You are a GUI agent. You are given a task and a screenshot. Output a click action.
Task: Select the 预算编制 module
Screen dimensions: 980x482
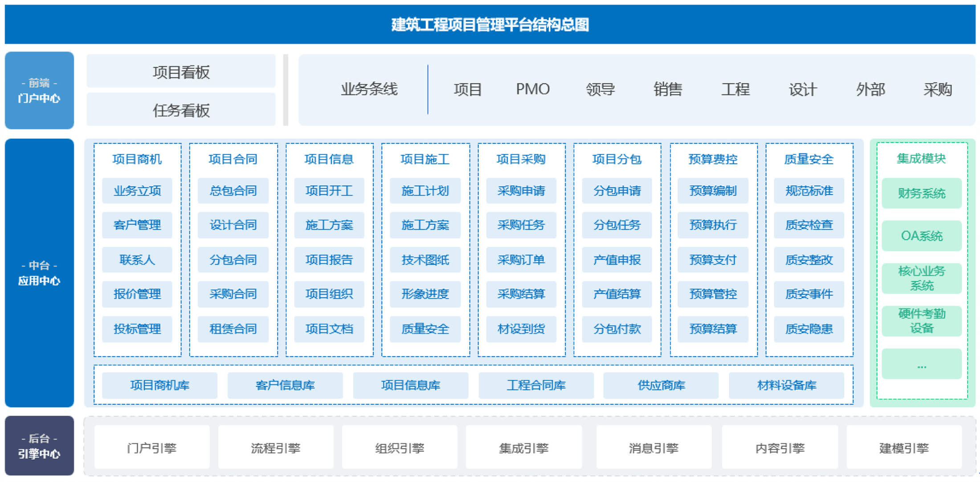click(713, 191)
